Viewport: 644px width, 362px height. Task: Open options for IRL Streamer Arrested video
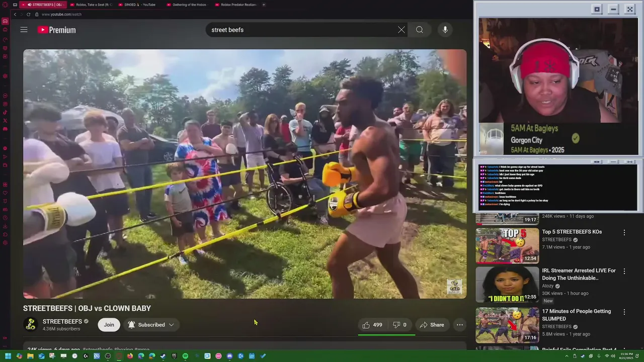624,271
